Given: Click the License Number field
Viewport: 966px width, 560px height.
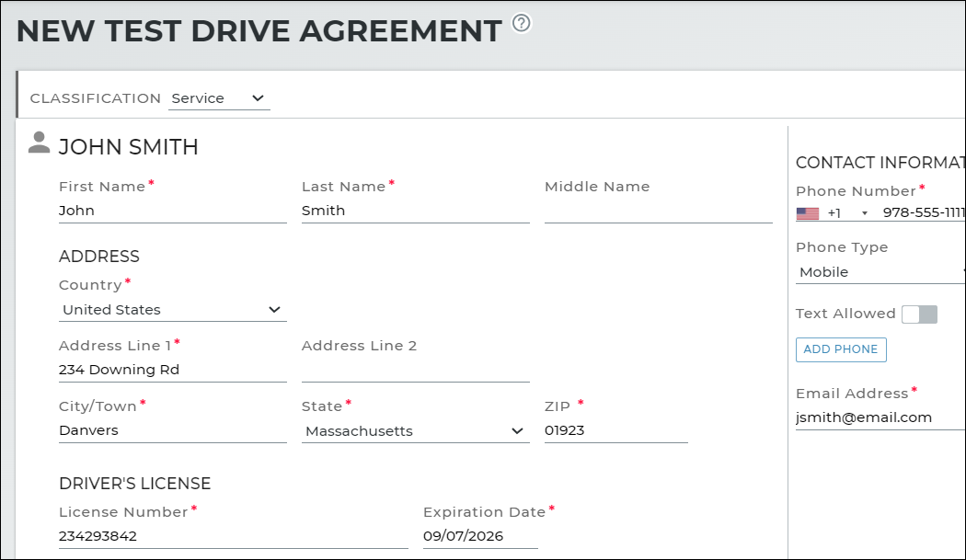Looking at the screenshot, I should pyautogui.click(x=233, y=536).
